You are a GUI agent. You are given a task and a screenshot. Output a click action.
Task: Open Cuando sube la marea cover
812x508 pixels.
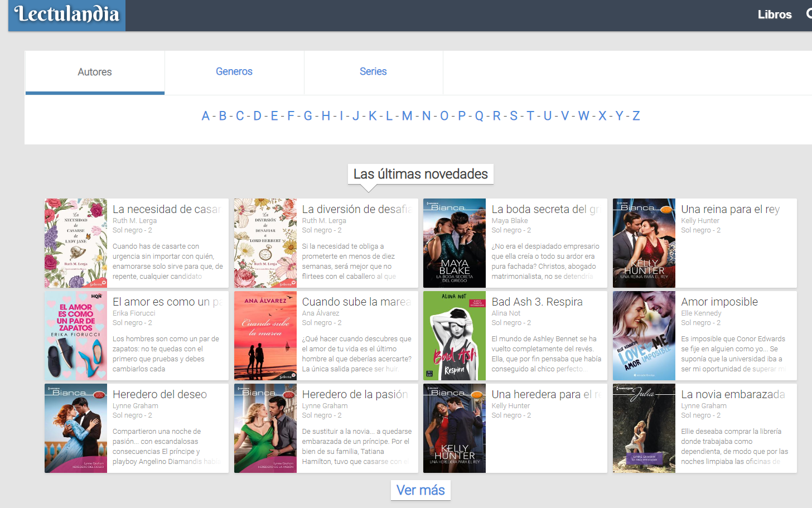pos(265,336)
